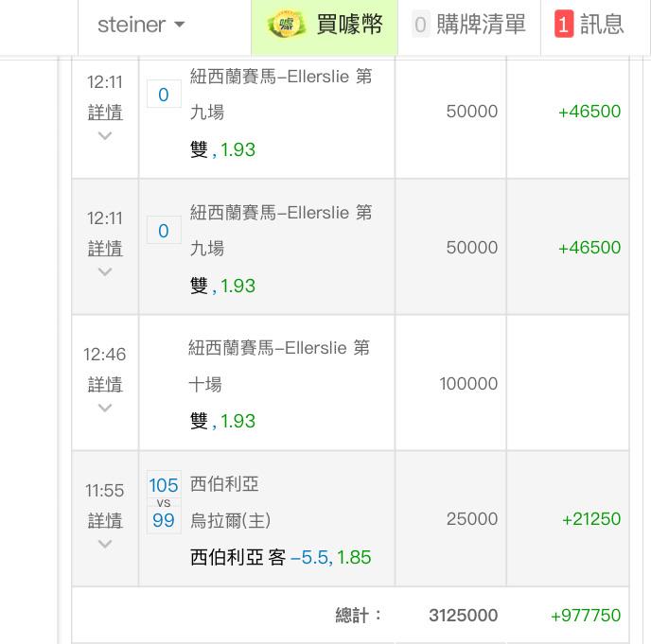Viewport: 651px width, 644px height.
Task: Expand chevron under the 12:46 bet
Action: point(105,408)
